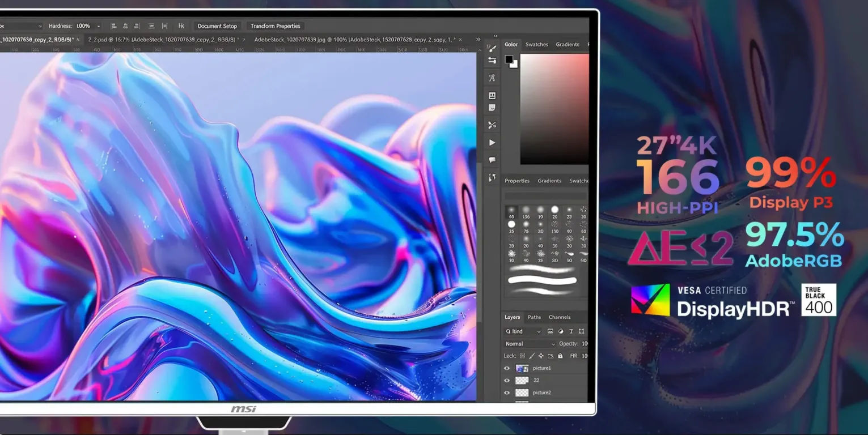Click the white background color swatch
The image size is (868, 435).
click(x=514, y=65)
